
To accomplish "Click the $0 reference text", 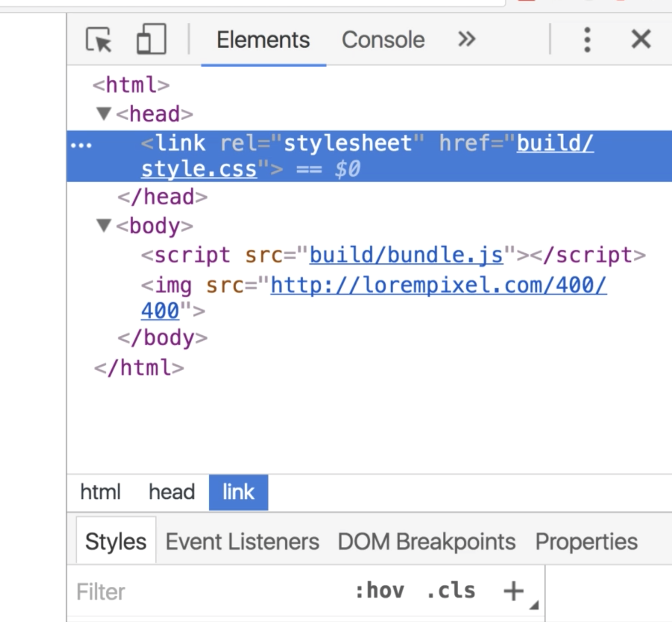I will coord(347,169).
